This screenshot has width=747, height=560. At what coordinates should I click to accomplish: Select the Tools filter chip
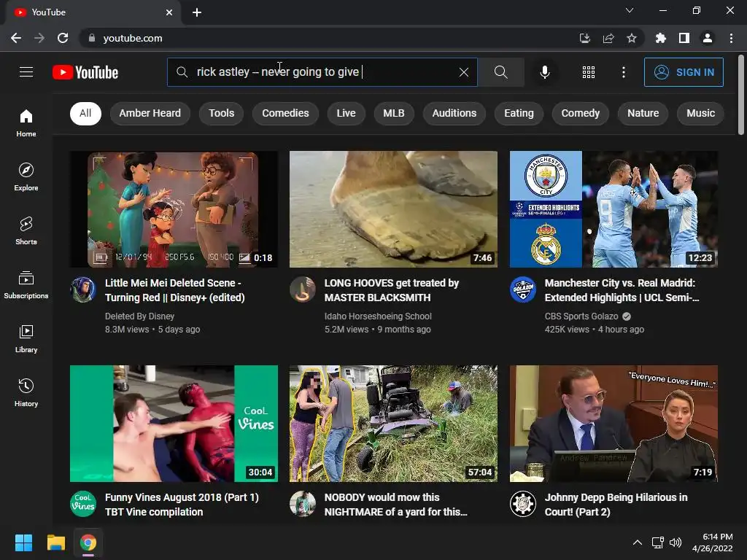222,113
